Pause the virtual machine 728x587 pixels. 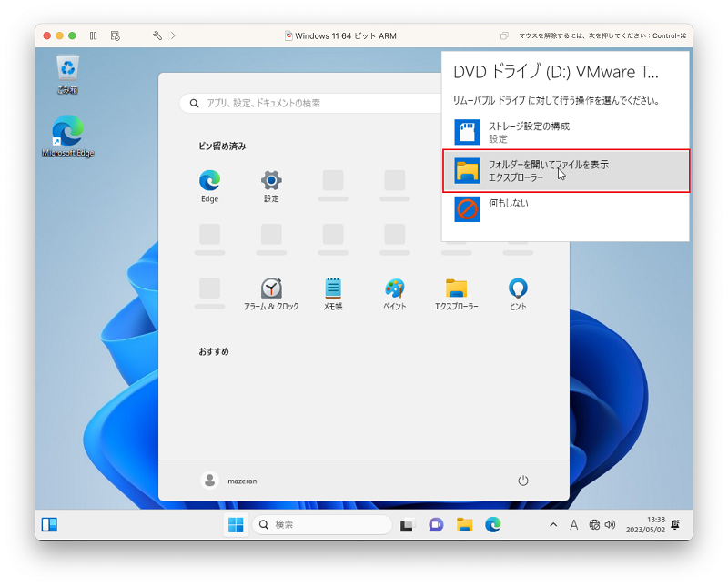click(x=94, y=35)
